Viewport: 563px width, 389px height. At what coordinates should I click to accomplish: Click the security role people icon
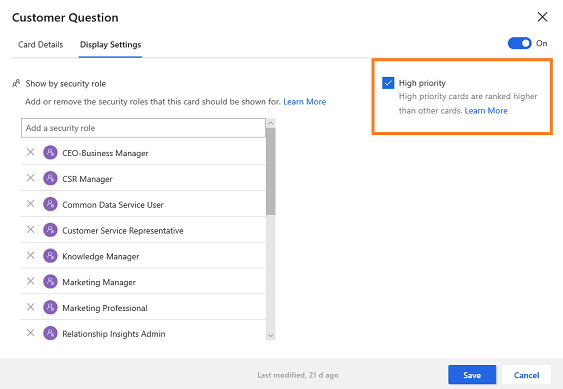coord(16,84)
